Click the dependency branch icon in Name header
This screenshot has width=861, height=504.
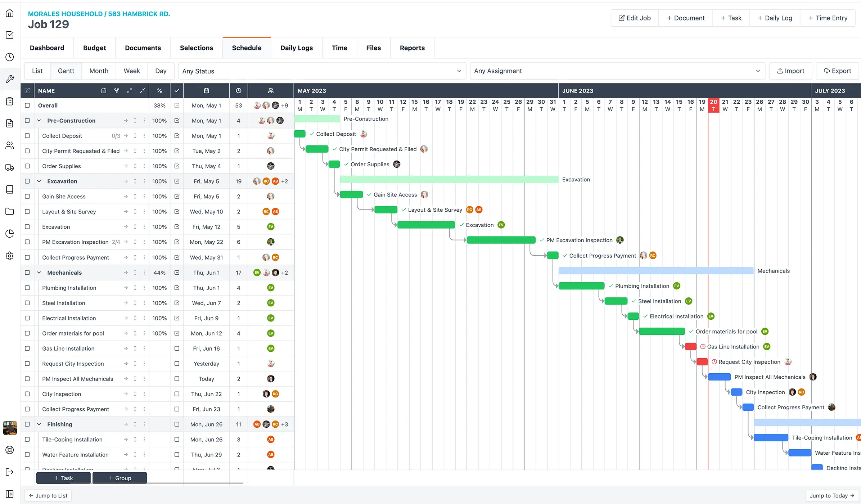click(117, 91)
